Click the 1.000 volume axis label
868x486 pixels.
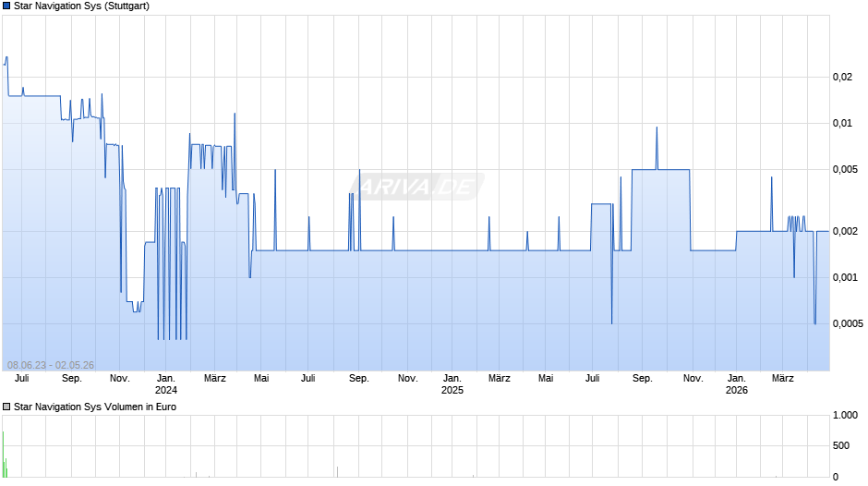pos(845,415)
